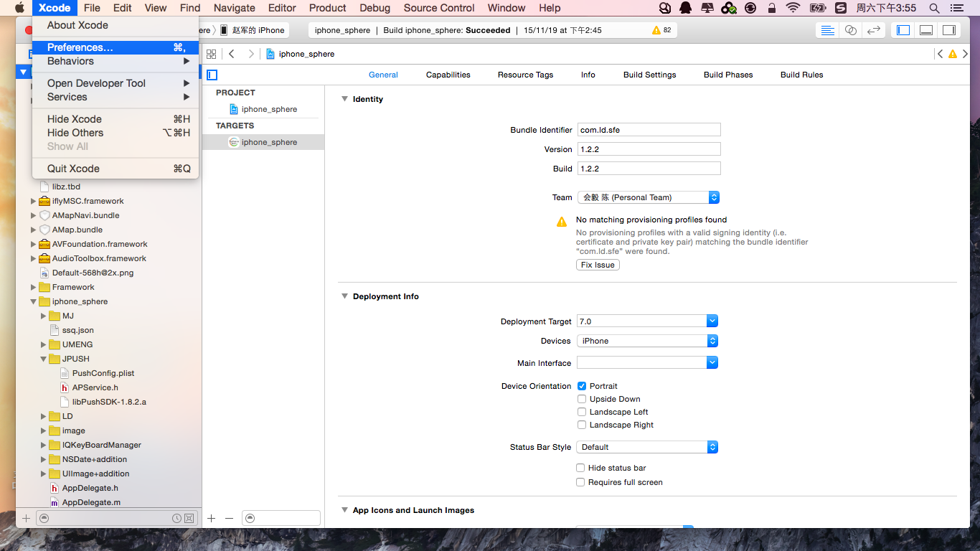
Task: Toggle the navigator pane button
Action: click(x=904, y=30)
